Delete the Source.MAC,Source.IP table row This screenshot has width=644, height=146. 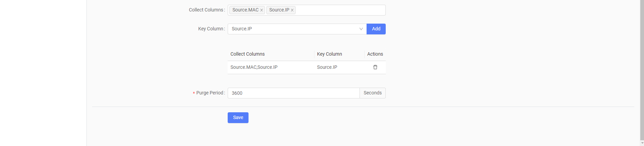click(375, 67)
